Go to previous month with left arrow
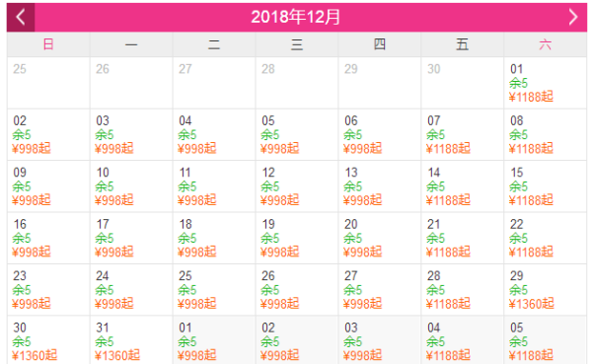Viewport: 592px width, 364px height. 21,18
